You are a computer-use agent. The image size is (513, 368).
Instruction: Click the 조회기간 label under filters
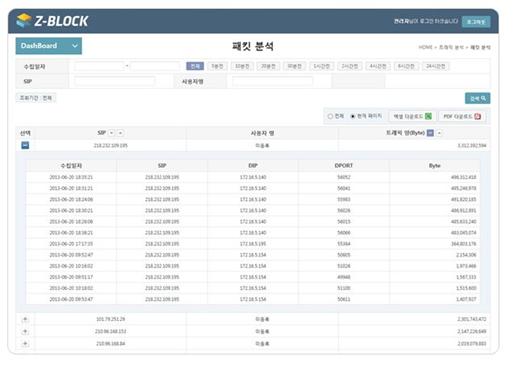tap(36, 98)
